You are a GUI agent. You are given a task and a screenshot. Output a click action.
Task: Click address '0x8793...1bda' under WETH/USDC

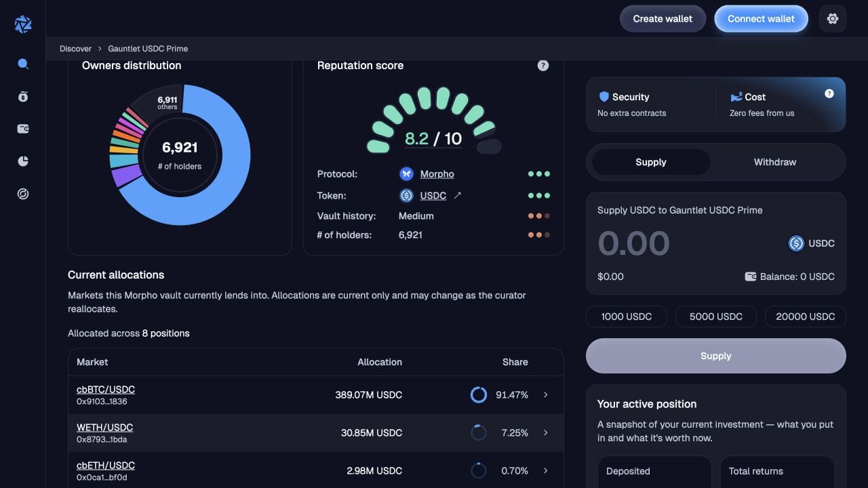pyautogui.click(x=102, y=439)
